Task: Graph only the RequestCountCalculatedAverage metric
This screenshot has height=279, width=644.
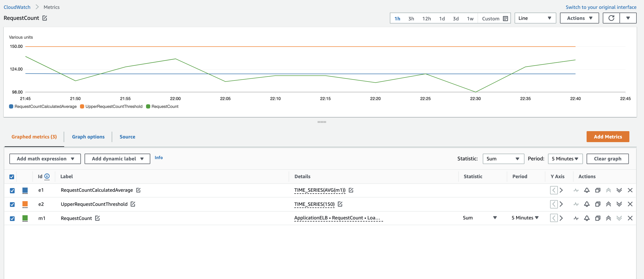Action: pyautogui.click(x=576, y=190)
